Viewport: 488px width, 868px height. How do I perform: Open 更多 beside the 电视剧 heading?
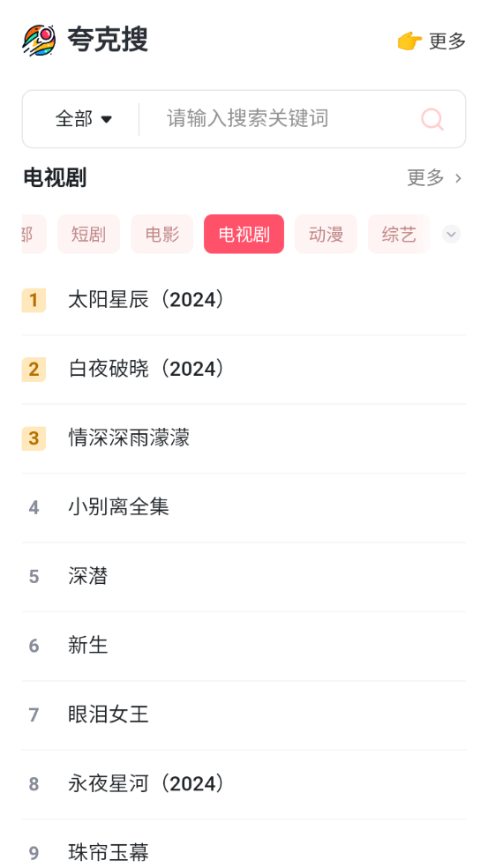435,177
